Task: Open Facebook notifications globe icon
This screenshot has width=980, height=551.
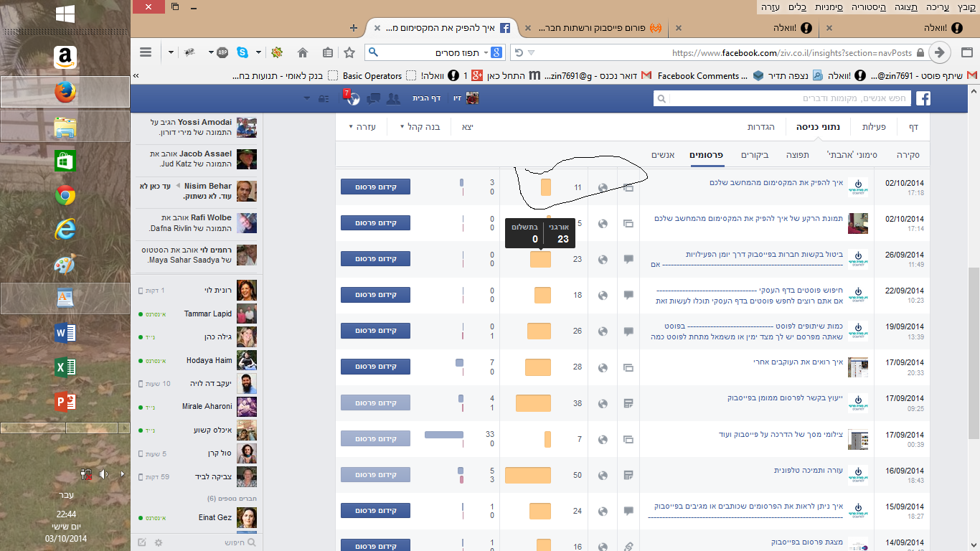Action: [352, 99]
